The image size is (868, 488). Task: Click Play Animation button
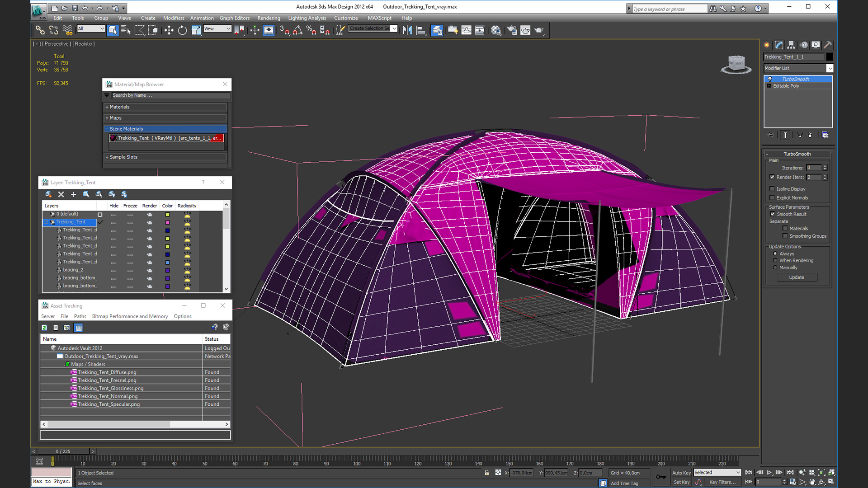769,472
